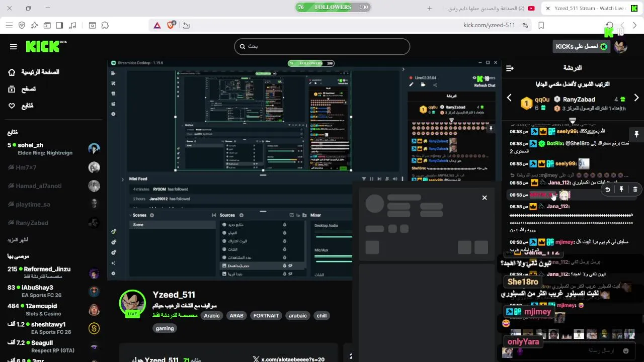Click the Yzeed_511 streamer avatar
Image resolution: width=644 pixels, height=362 pixels.
(x=132, y=303)
